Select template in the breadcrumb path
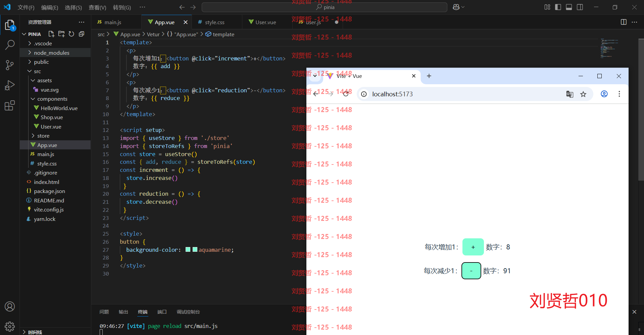The width and height of the screenshot is (644, 335). tap(224, 34)
